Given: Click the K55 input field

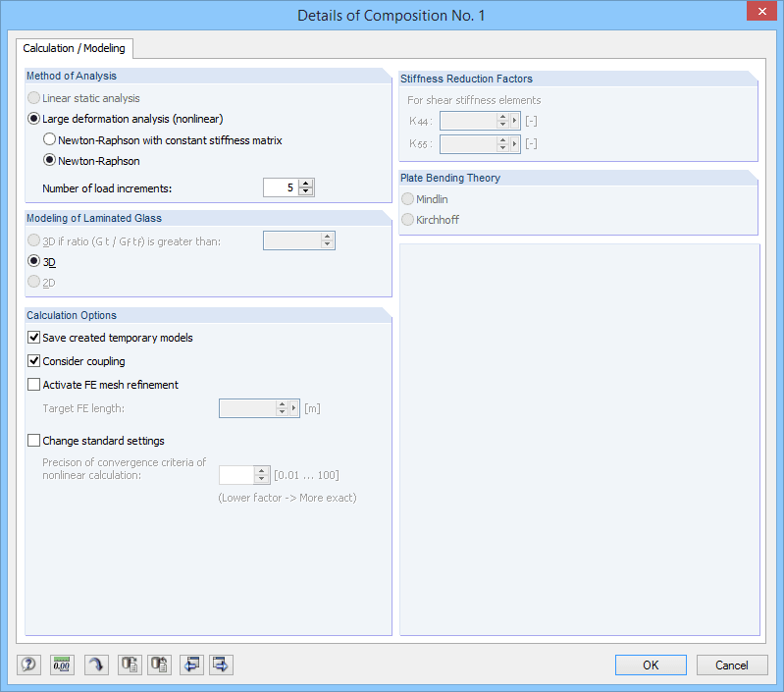Looking at the screenshot, I should 468,144.
